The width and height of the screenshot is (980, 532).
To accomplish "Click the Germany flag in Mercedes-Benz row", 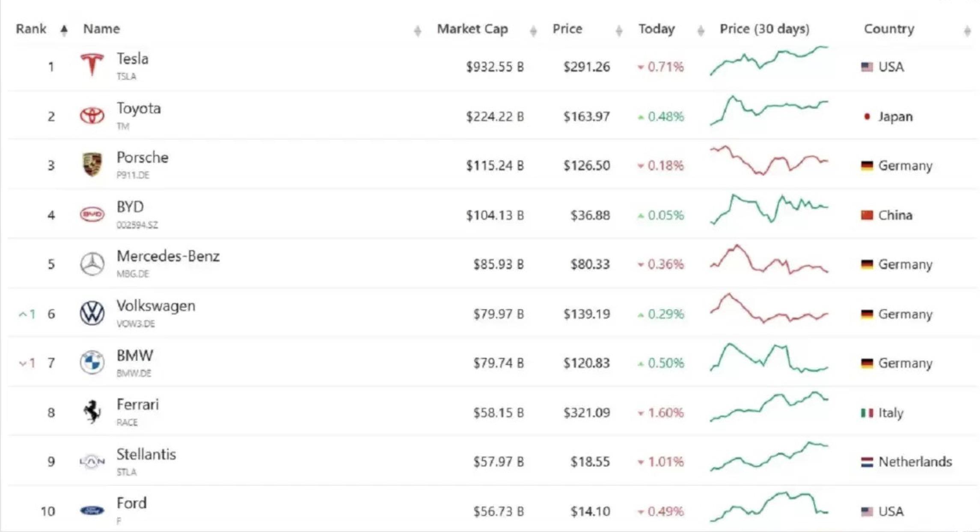I will [867, 264].
